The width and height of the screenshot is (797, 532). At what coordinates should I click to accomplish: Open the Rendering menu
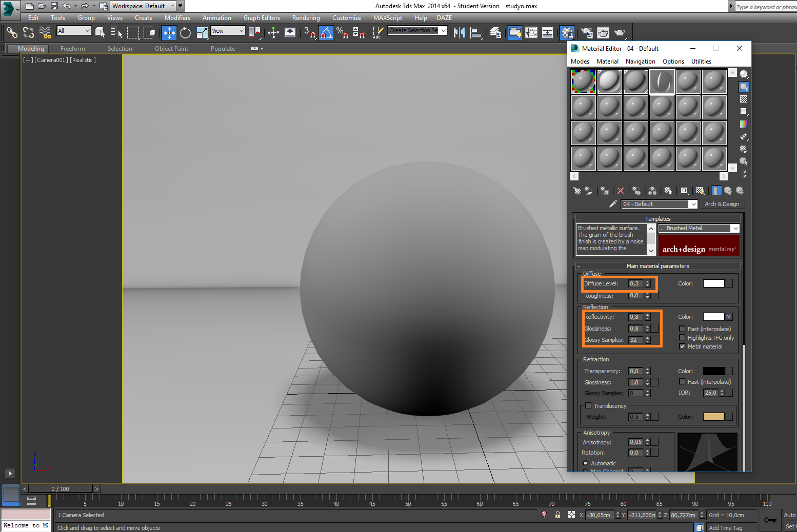[x=306, y=18]
